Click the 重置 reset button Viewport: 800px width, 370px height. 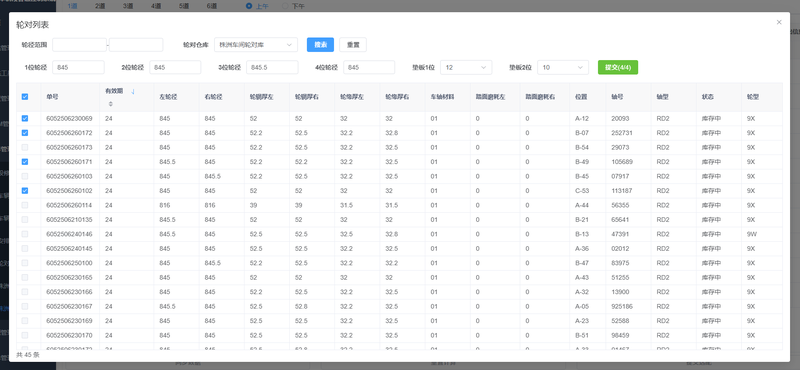tap(353, 45)
